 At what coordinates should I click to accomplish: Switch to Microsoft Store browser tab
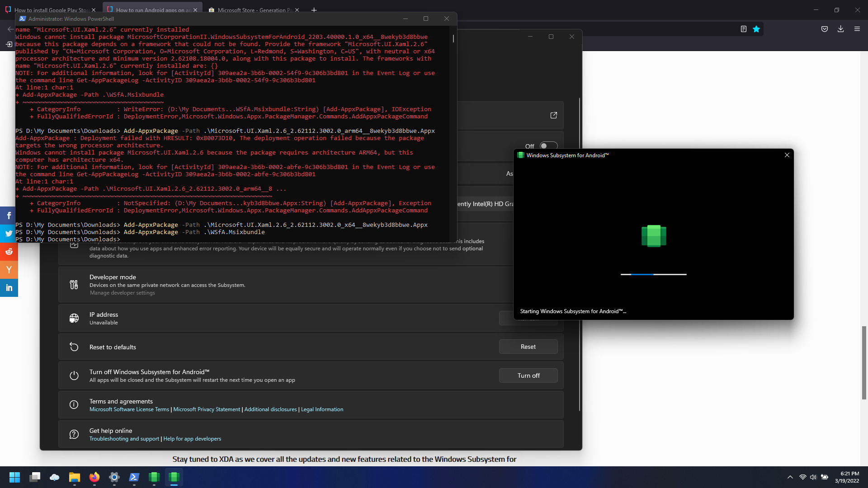click(253, 10)
